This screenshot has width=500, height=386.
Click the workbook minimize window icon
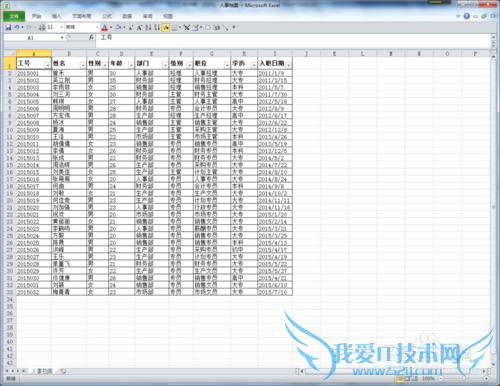click(476, 16)
